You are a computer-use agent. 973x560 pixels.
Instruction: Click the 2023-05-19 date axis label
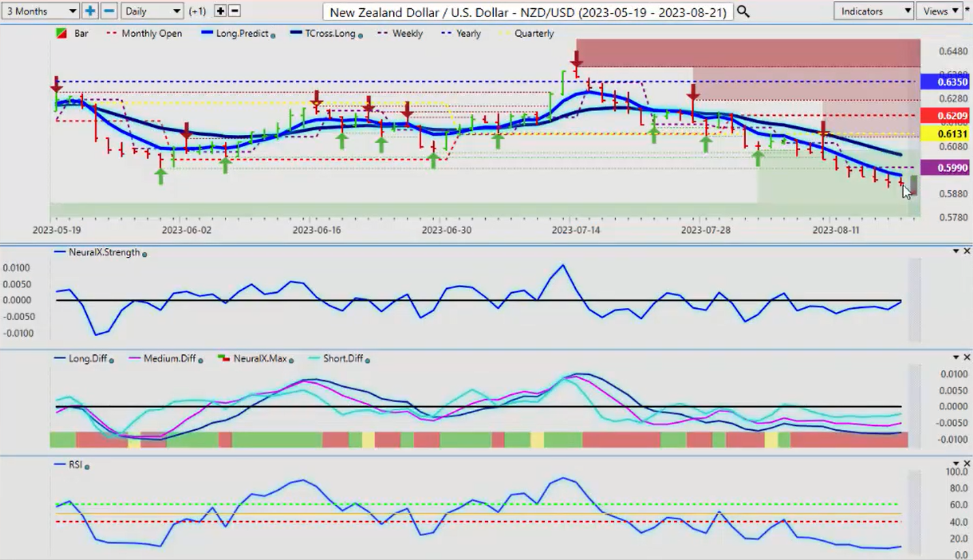click(x=57, y=230)
